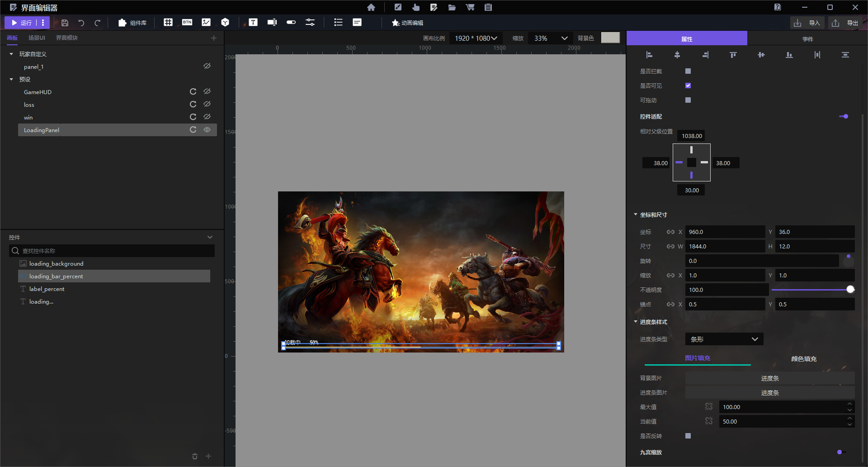Click the 运行 run button

pyautogui.click(x=21, y=23)
